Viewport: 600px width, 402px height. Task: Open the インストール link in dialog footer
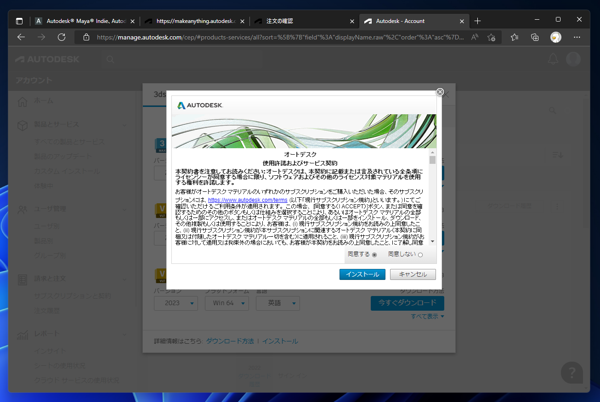(x=280, y=341)
